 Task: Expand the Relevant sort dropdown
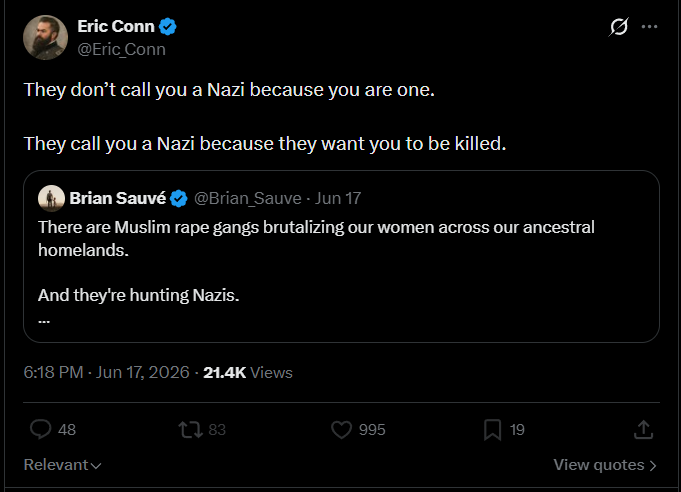click(63, 465)
